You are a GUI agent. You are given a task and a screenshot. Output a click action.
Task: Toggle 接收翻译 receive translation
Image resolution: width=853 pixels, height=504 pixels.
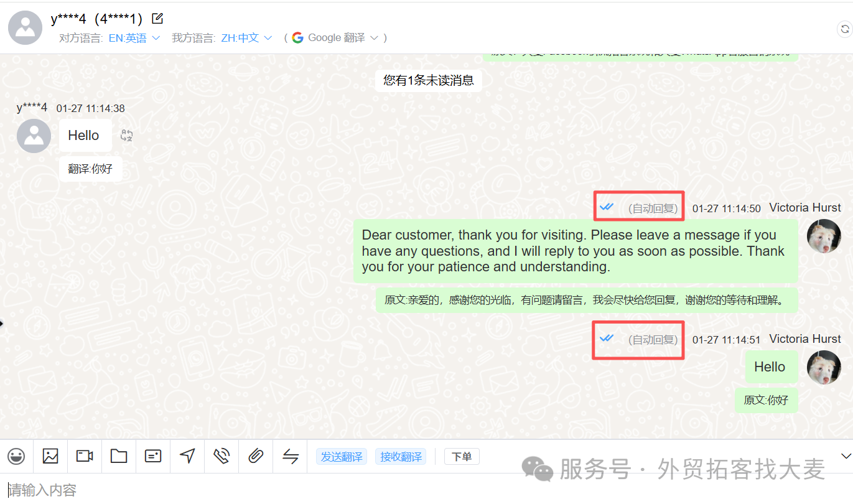401,457
